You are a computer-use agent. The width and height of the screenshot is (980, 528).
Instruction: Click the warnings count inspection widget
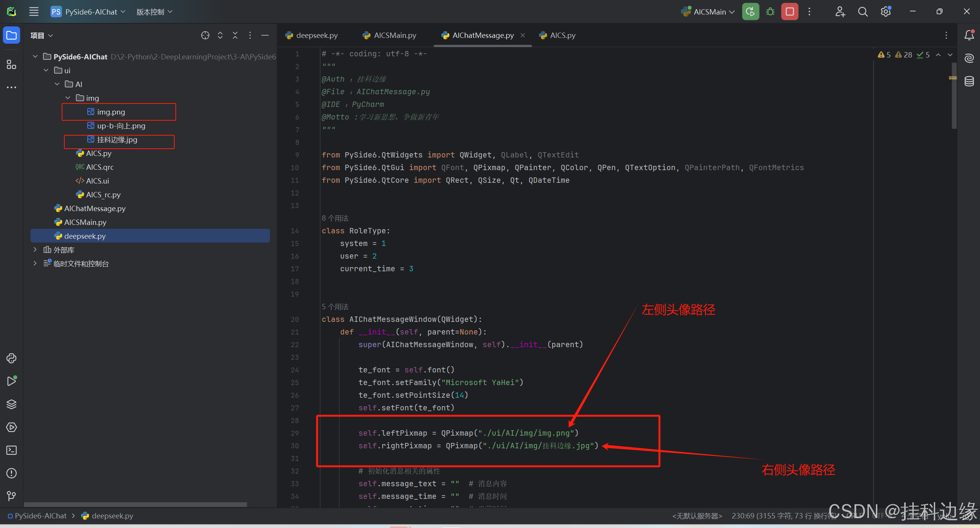click(x=903, y=55)
